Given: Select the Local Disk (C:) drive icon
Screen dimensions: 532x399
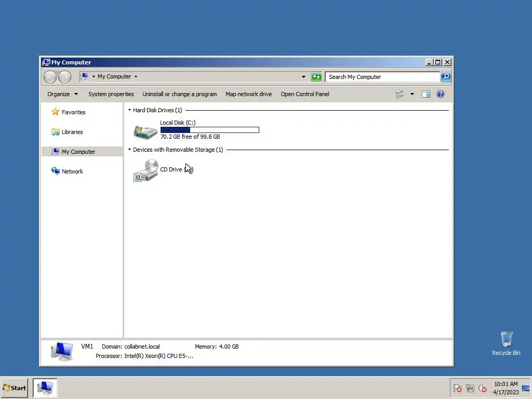Looking at the screenshot, I should (x=145, y=132).
